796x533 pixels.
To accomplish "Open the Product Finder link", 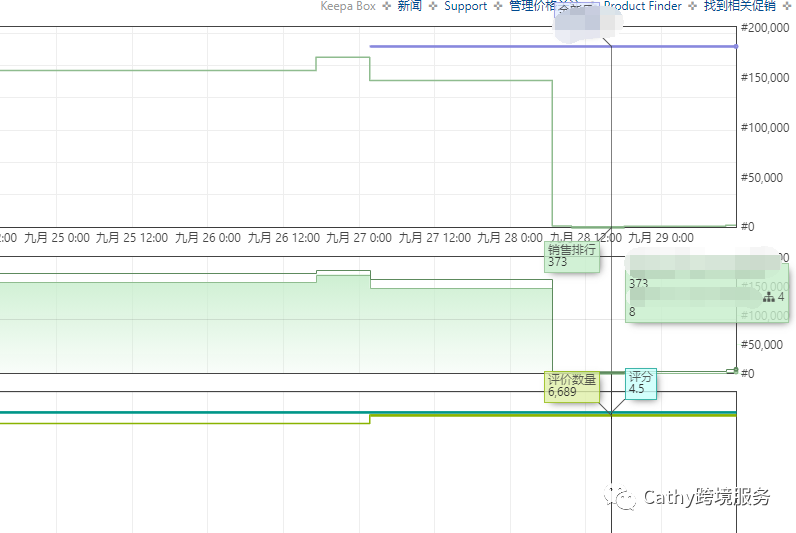I will (643, 6).
